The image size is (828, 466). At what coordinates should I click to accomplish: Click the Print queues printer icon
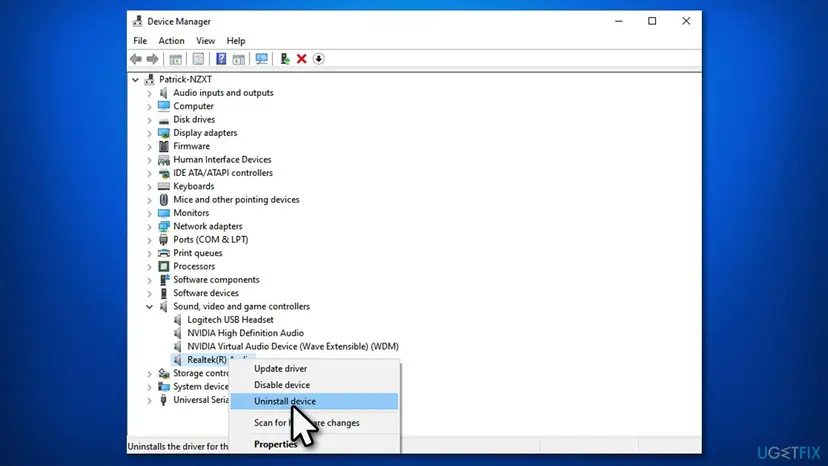point(164,253)
